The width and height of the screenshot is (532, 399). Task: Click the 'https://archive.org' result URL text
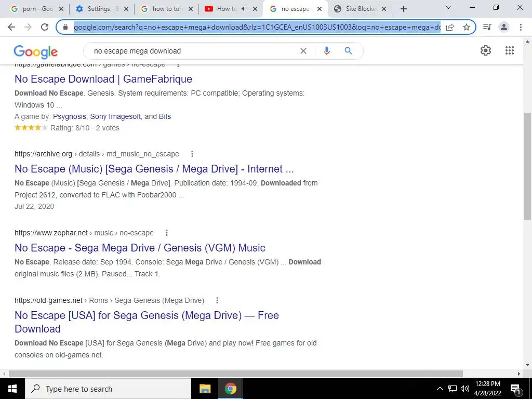[44, 154]
